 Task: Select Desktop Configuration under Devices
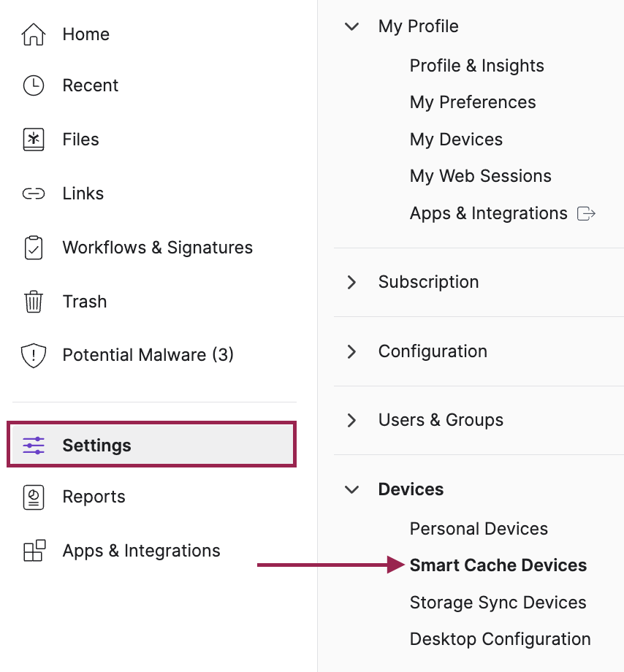[x=500, y=639]
